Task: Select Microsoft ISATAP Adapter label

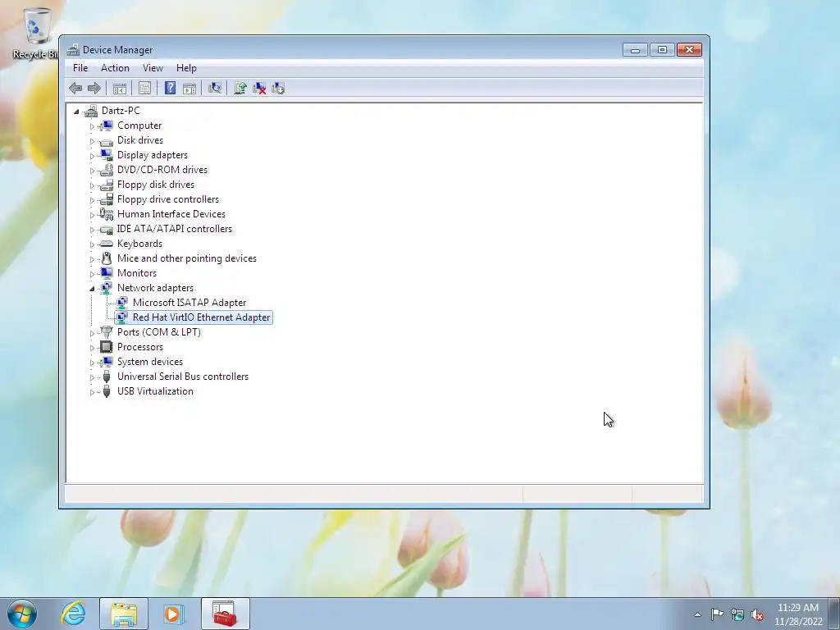Action: click(189, 303)
